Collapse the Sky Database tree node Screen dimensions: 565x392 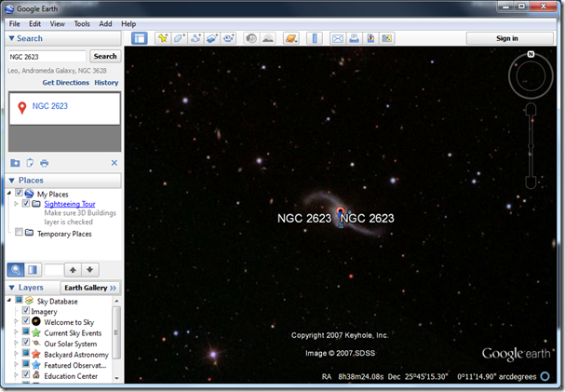(x=9, y=300)
